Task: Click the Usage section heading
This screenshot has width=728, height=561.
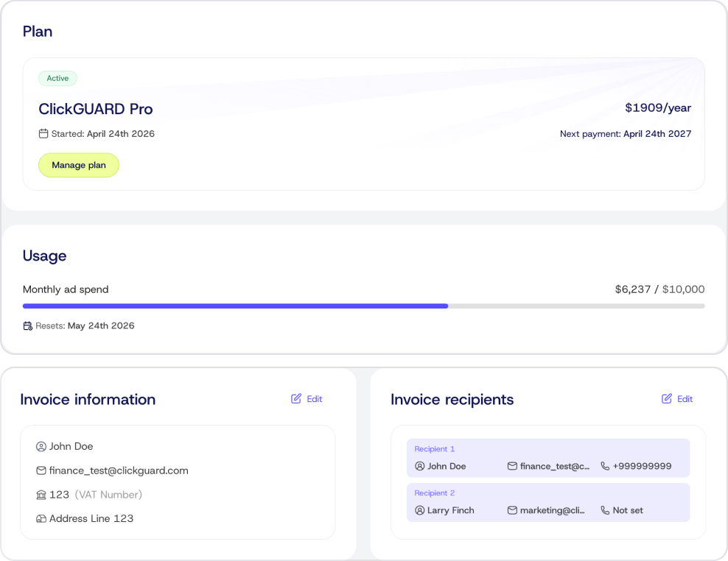Action: pyautogui.click(x=44, y=255)
